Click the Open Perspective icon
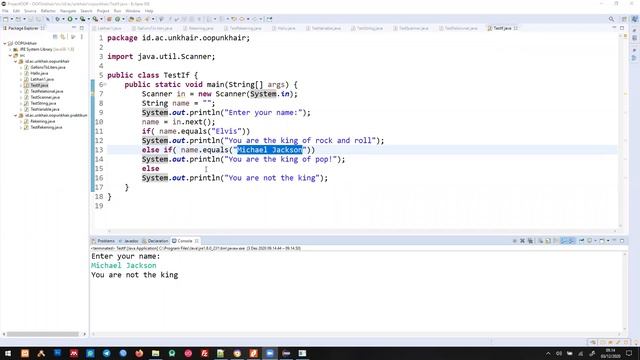This screenshot has height=360, width=640. tap(624, 19)
